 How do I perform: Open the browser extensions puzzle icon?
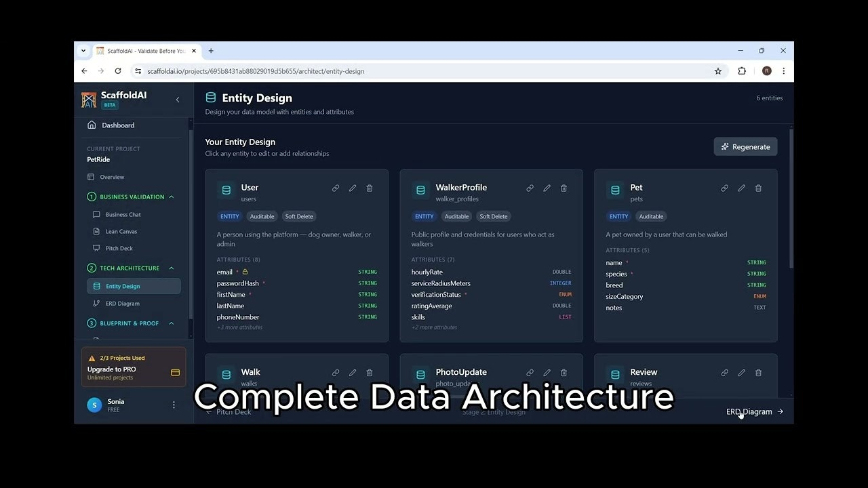[x=742, y=71]
